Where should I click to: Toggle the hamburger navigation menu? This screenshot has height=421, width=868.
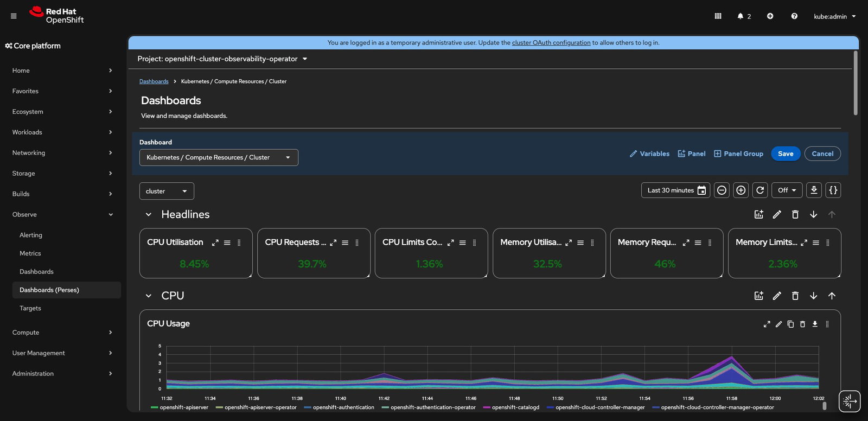(14, 16)
